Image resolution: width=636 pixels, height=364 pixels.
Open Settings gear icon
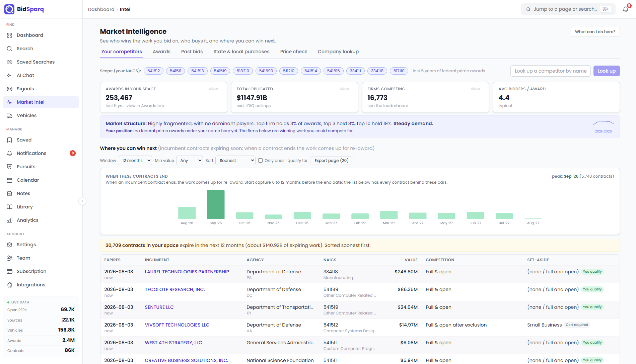[9, 245]
